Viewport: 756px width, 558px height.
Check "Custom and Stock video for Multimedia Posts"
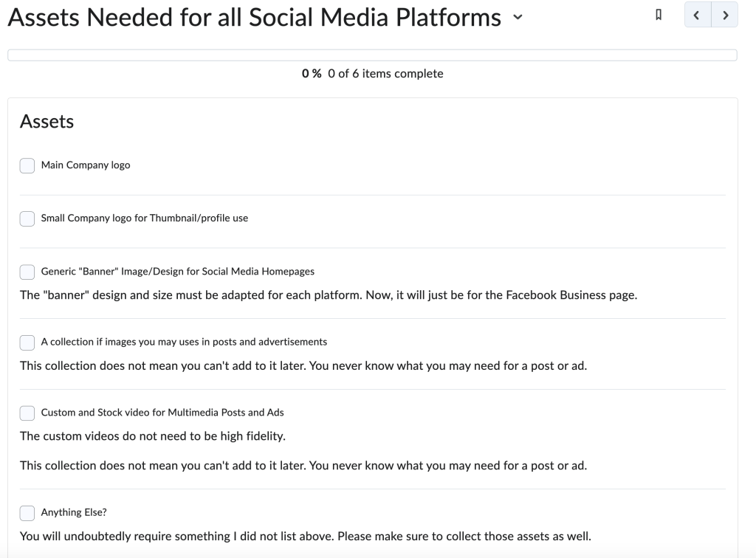tap(27, 413)
